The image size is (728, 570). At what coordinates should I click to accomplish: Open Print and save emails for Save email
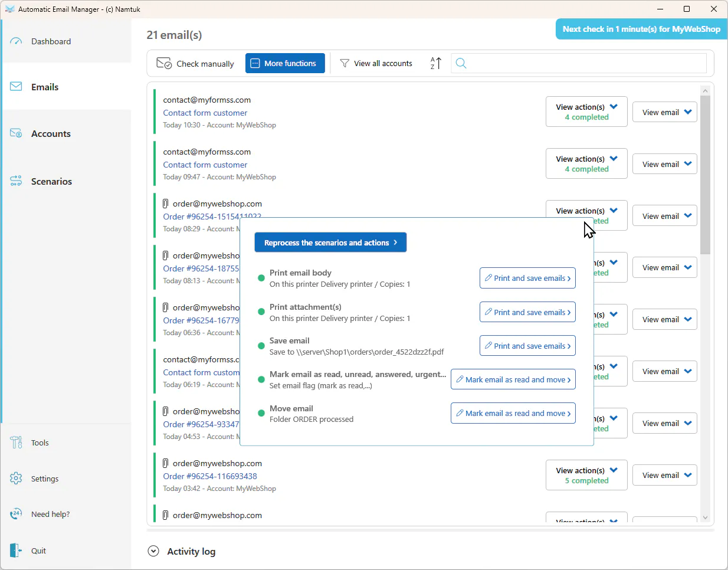point(527,346)
